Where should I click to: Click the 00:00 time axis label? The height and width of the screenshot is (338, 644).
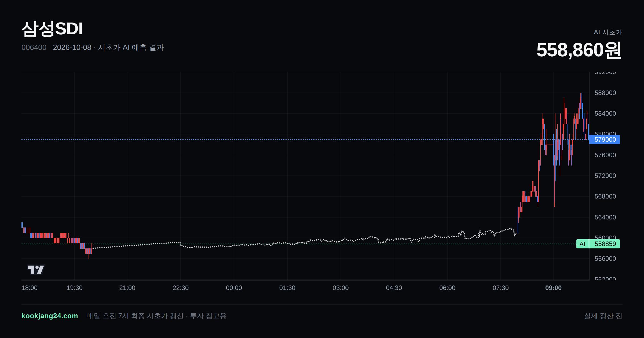[234, 288]
